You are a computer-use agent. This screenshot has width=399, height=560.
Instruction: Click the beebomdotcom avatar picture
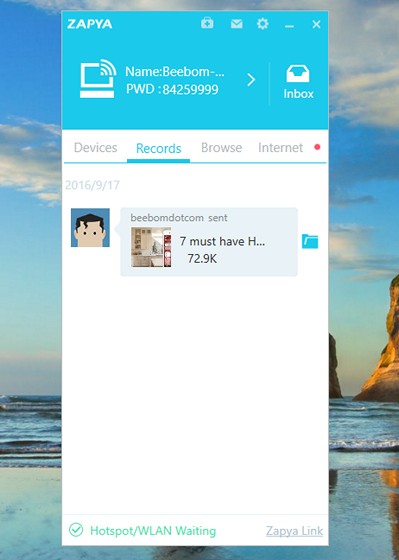pos(90,228)
